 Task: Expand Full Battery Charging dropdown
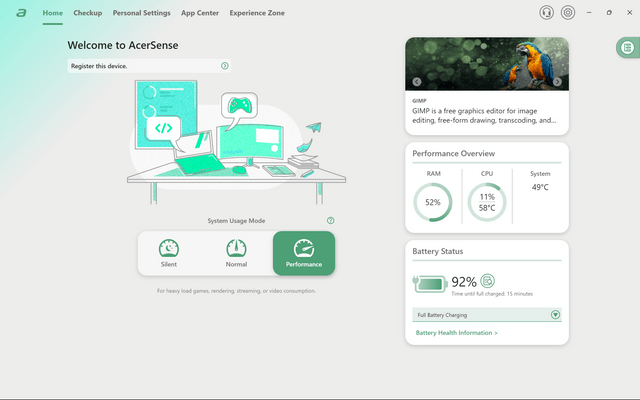(x=555, y=315)
